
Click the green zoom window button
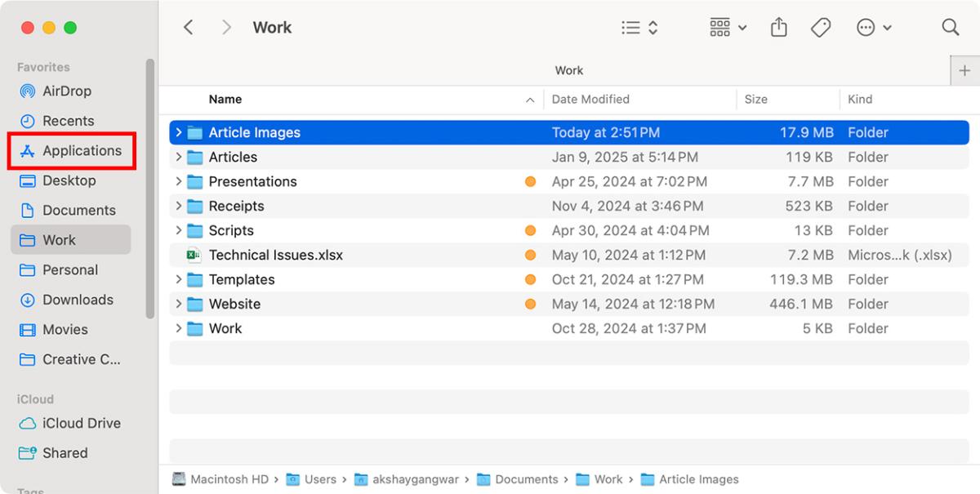(x=70, y=27)
